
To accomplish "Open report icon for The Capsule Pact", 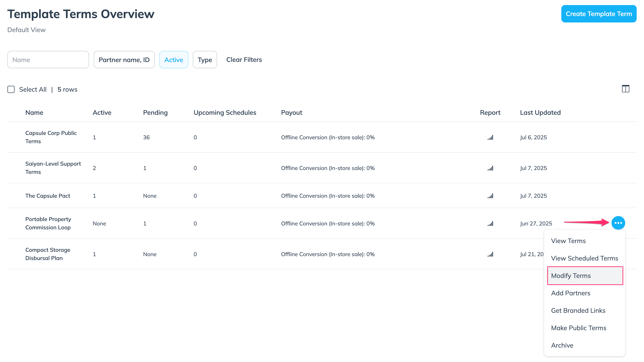I will pyautogui.click(x=490, y=196).
